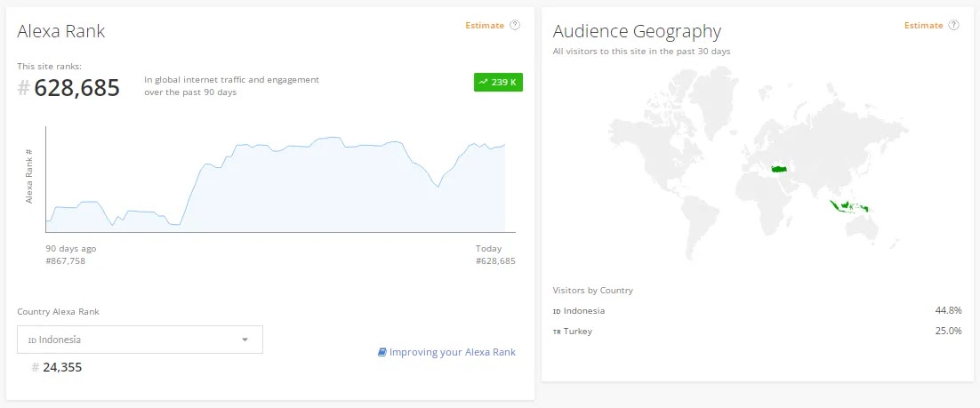Click the Estimate label in Alexa Rank panel
The height and width of the screenshot is (408, 980).
[x=485, y=26]
